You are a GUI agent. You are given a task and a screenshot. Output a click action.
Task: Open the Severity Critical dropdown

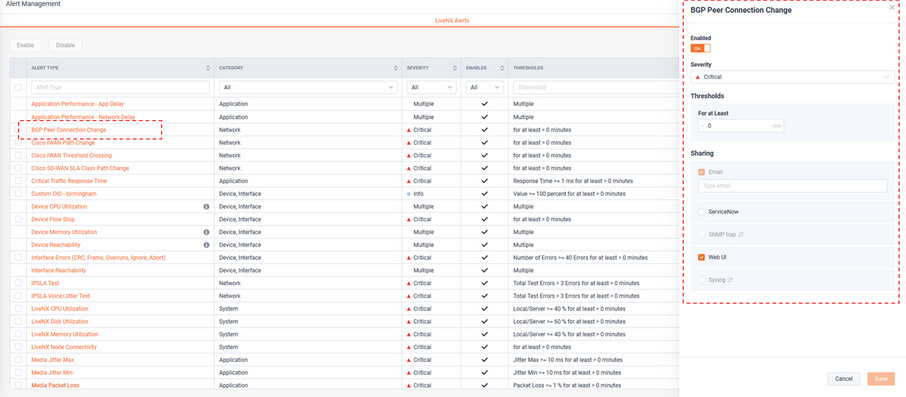click(x=792, y=77)
